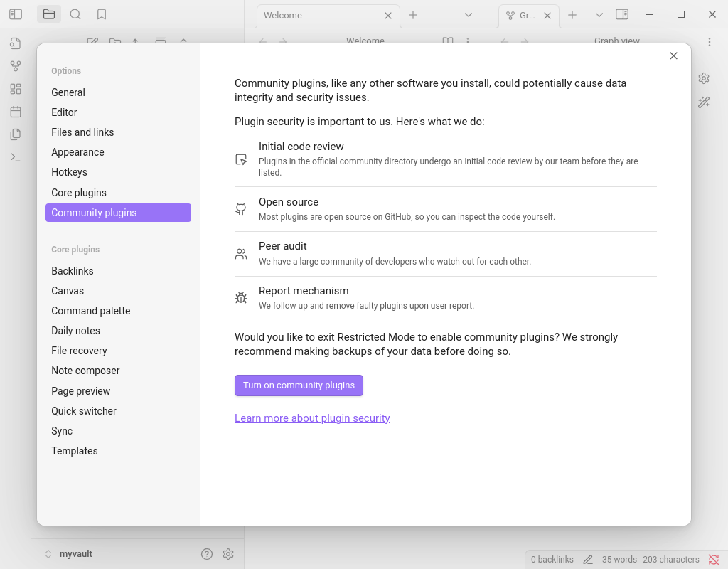Click the insert template ribbon icon

(16, 134)
